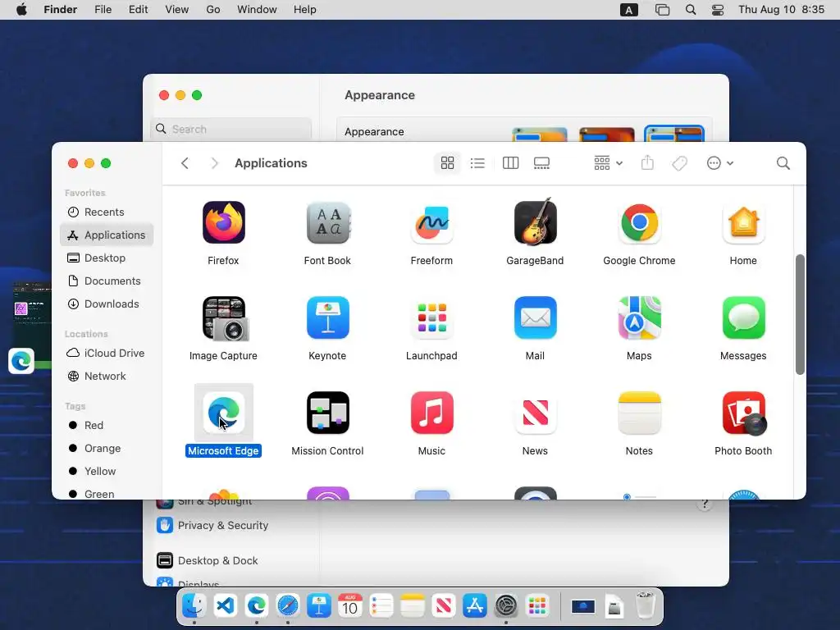Open the Go menu
The image size is (840, 630).
(x=213, y=10)
